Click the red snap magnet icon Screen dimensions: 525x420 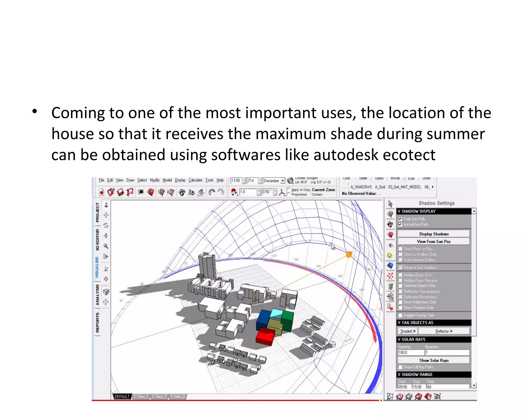(x=234, y=192)
